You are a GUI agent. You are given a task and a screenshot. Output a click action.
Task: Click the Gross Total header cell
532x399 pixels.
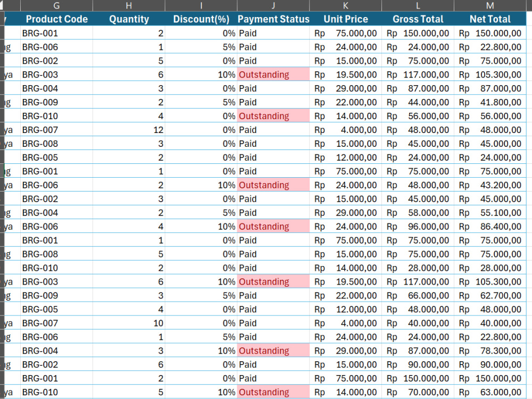pyautogui.click(x=418, y=19)
